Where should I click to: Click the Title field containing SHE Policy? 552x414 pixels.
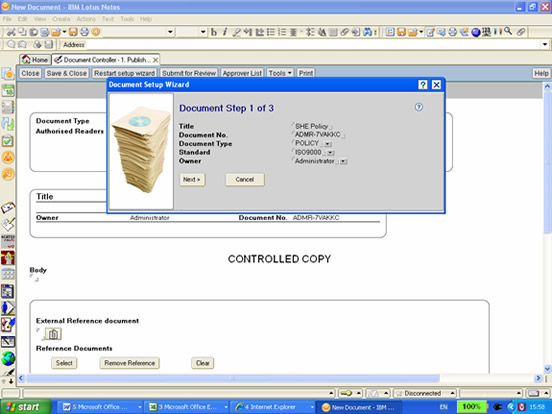point(312,126)
